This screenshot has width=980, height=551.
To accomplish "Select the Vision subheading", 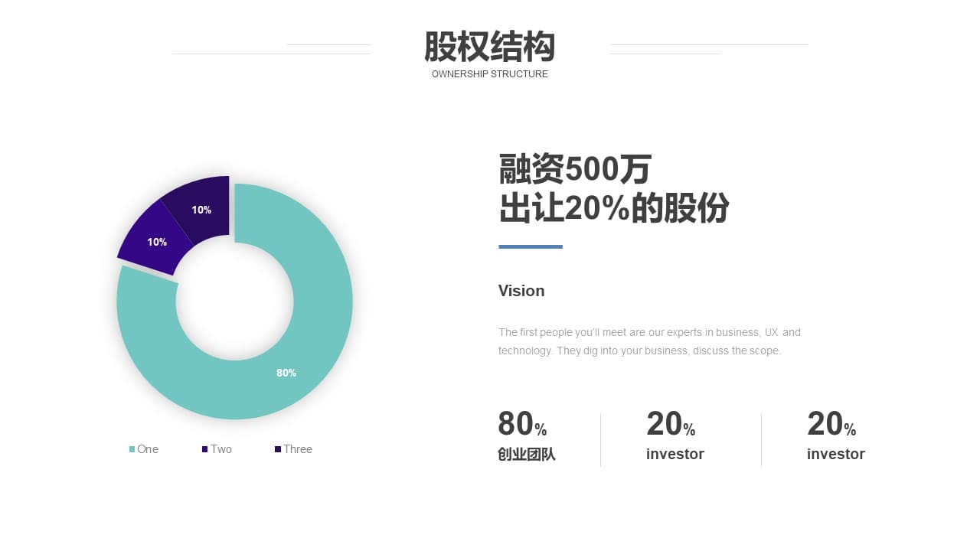I will point(521,291).
